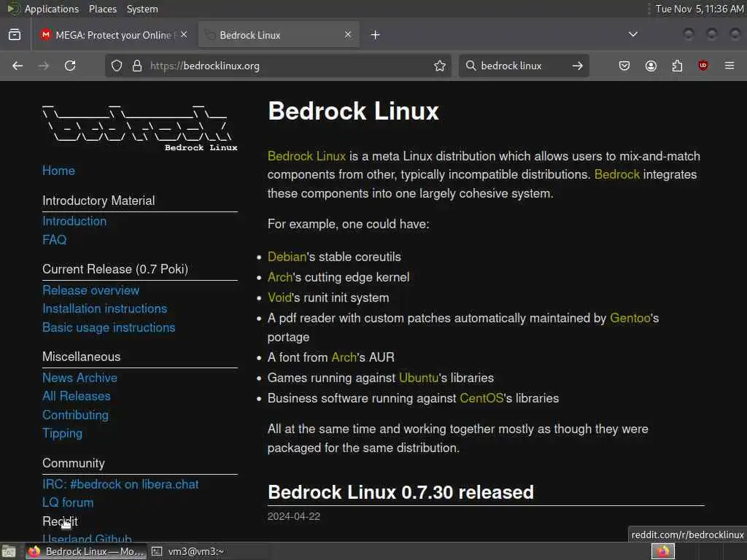Go to the Home link
747x560 pixels.
(x=58, y=171)
